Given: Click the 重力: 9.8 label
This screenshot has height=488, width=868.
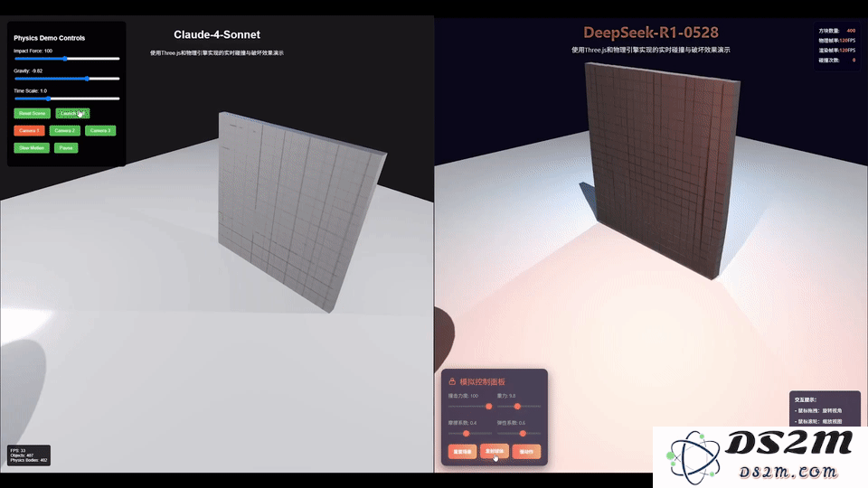Looking at the screenshot, I should (x=506, y=396).
